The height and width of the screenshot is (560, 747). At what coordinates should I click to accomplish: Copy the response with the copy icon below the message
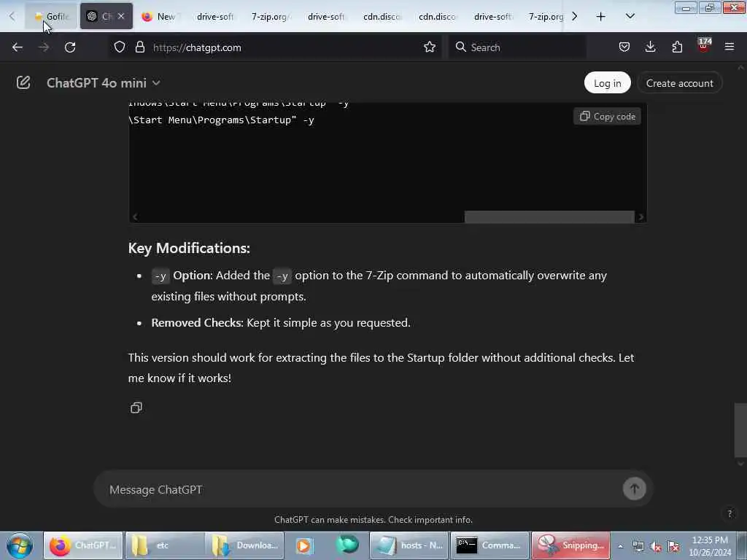(x=136, y=408)
